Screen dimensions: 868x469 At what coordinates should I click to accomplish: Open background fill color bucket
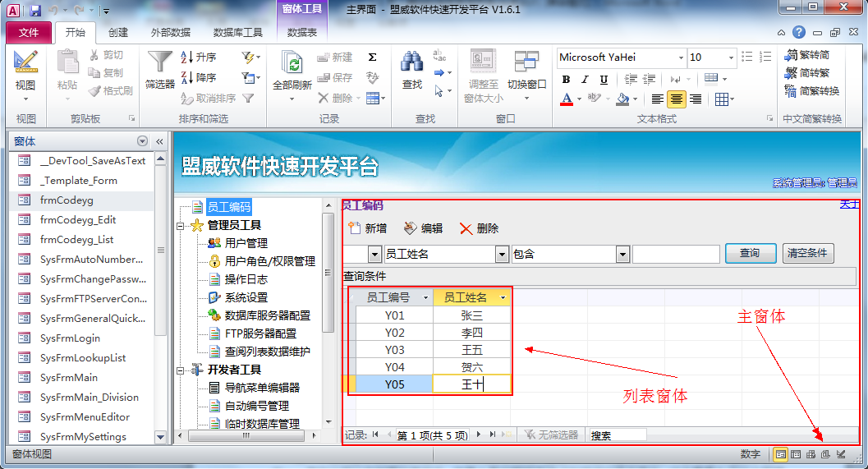tap(622, 99)
